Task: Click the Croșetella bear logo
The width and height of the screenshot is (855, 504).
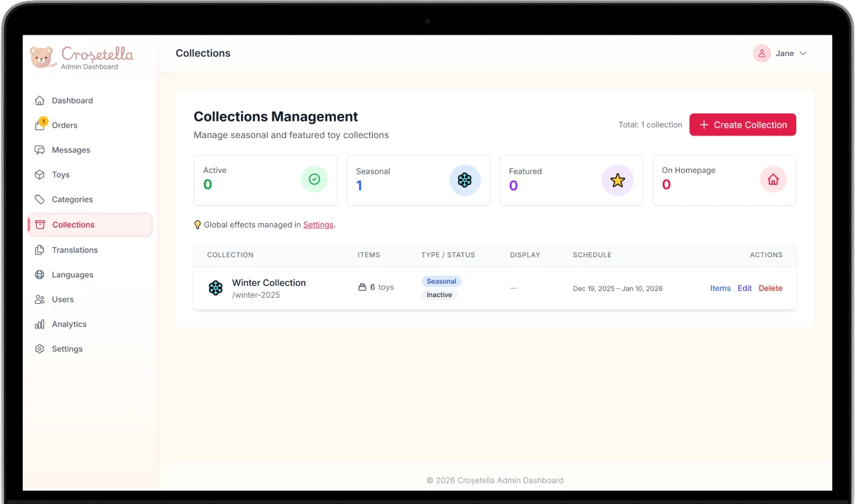Action: (41, 57)
